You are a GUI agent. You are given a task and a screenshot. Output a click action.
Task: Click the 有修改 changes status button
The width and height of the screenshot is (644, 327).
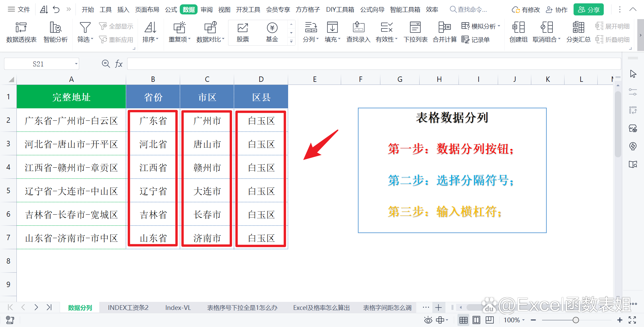coord(526,10)
